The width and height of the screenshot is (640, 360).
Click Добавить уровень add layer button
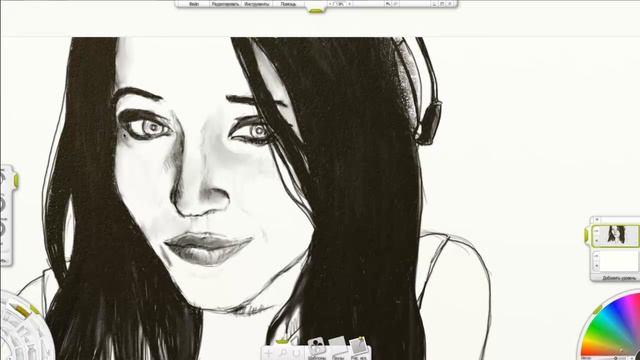coord(620,278)
